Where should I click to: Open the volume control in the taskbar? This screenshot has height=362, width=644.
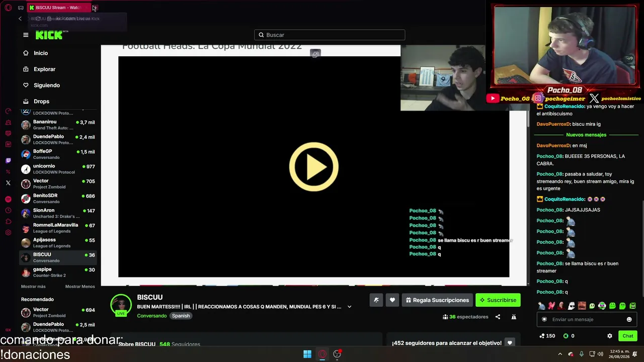click(600, 354)
